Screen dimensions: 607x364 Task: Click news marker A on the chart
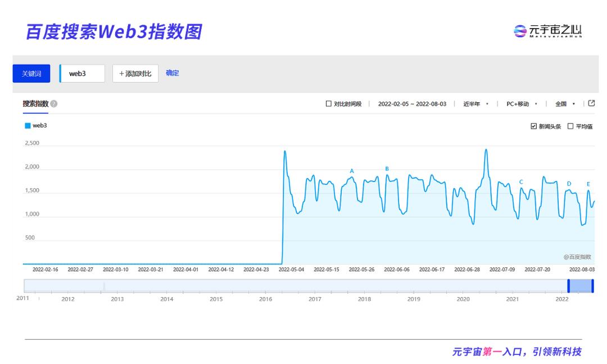(352, 171)
